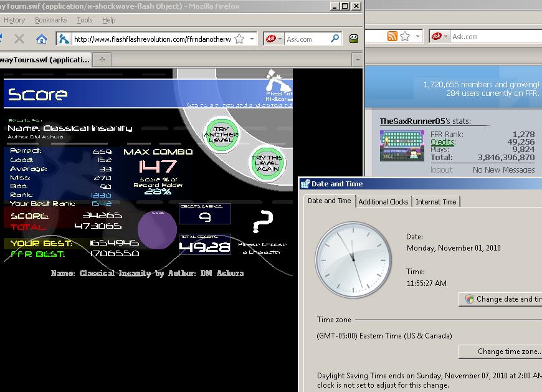Open search engine dropdown in second browser
Image resolution: width=542 pixels, height=392 pixels.
(x=446, y=36)
